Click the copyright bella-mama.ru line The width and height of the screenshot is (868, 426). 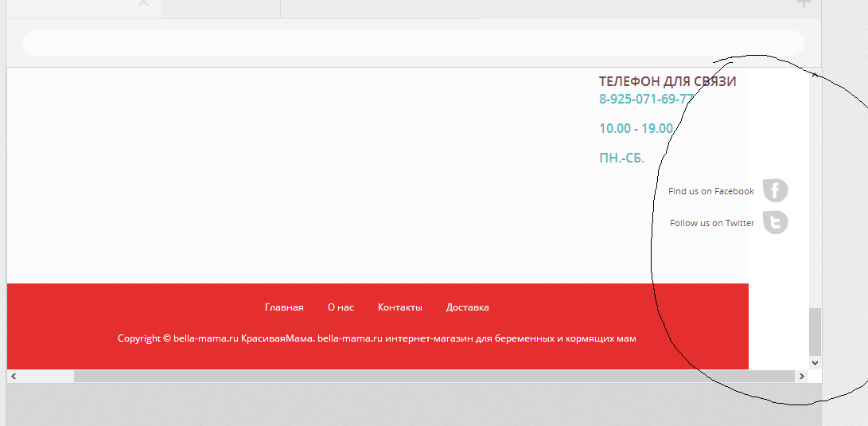[x=377, y=338]
